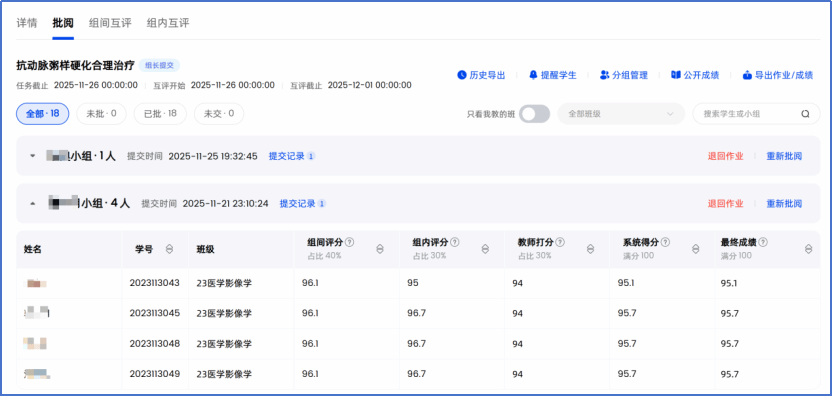Screen dimensions: 832x397
Task: Click the 组长提交 tag
Action: pos(160,65)
